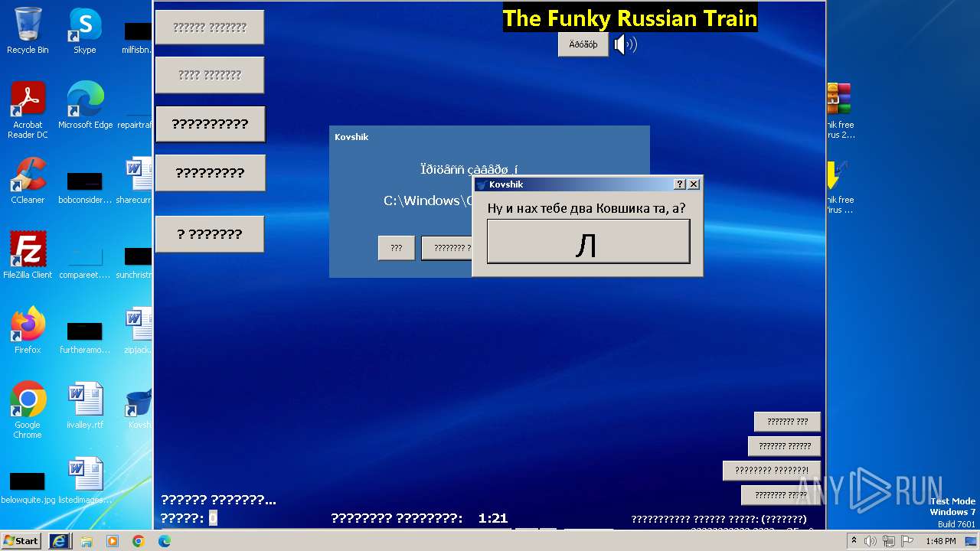980x551 pixels.
Task: Click the Windows Start button
Action: click(x=21, y=540)
